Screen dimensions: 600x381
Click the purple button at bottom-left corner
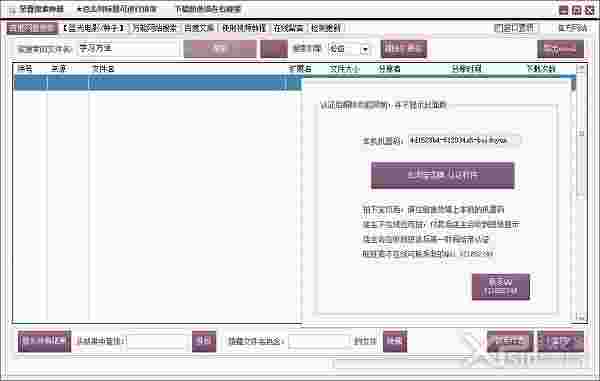click(44, 341)
